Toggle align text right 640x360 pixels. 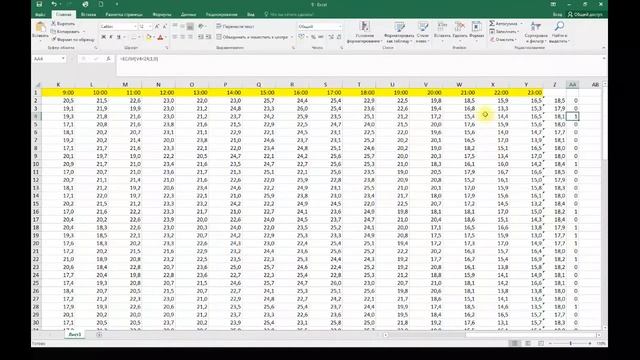[190, 37]
